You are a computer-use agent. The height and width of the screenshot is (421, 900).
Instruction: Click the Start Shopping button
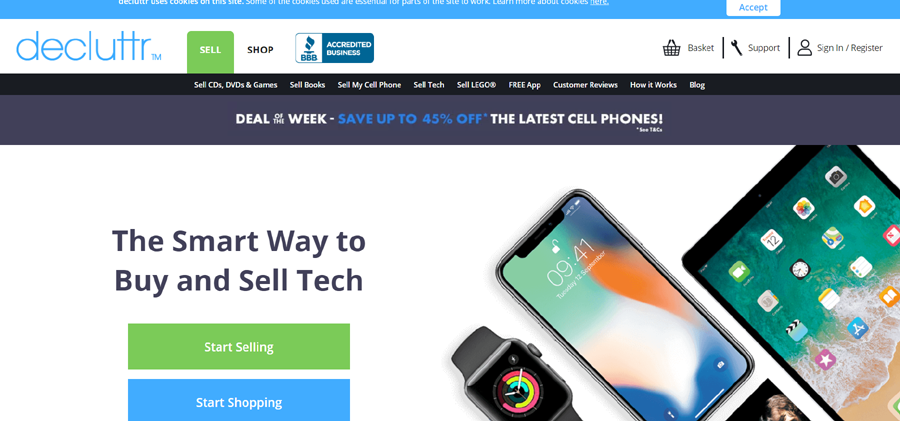[239, 401]
